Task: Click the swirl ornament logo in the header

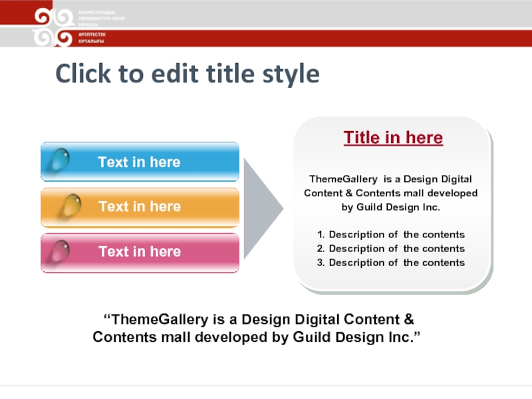Action: [x=54, y=27]
